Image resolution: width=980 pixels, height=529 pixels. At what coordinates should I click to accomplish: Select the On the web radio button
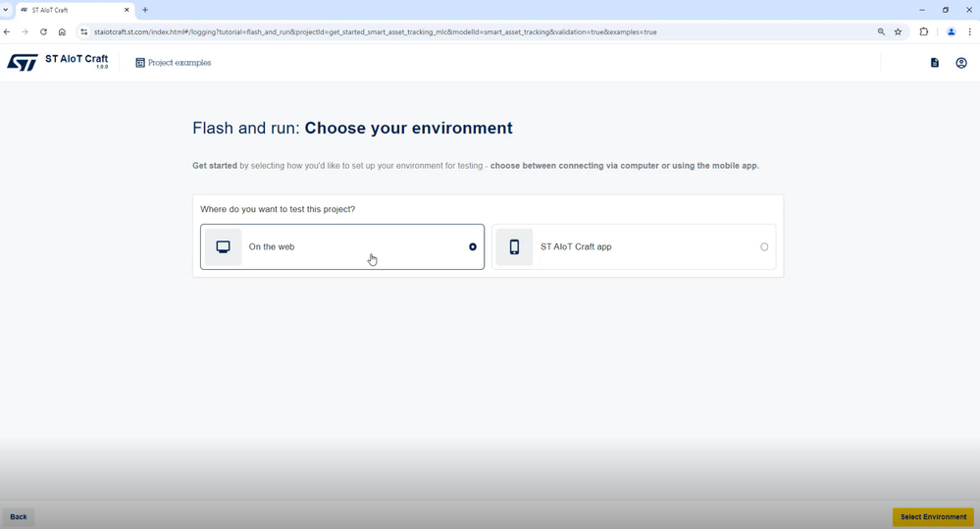(x=473, y=247)
